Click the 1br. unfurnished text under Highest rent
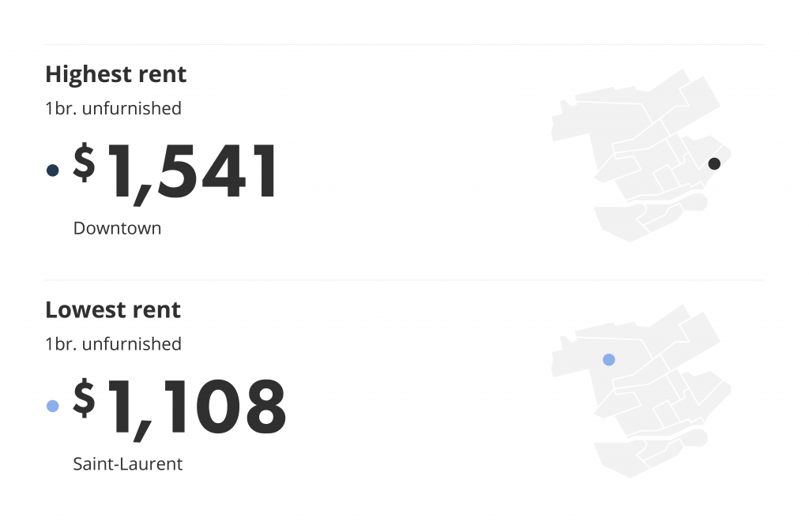Image resolution: width=809 pixels, height=532 pixels. tap(114, 108)
